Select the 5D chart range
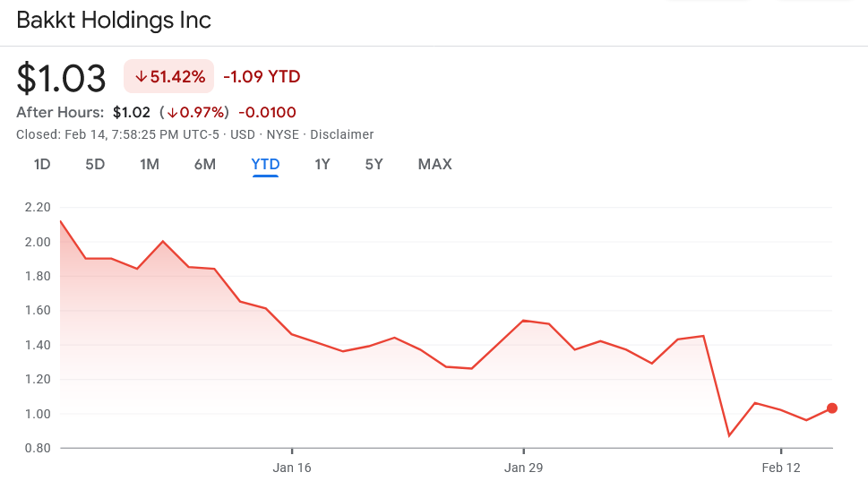 [95, 164]
